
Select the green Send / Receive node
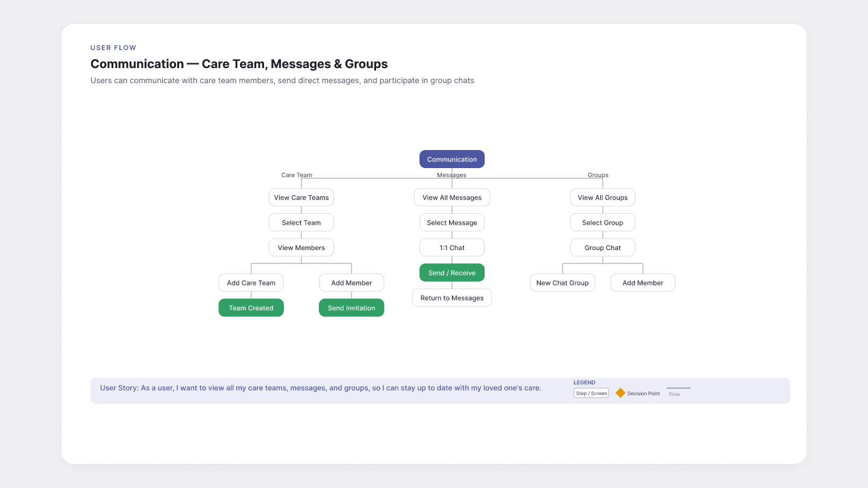(x=452, y=273)
